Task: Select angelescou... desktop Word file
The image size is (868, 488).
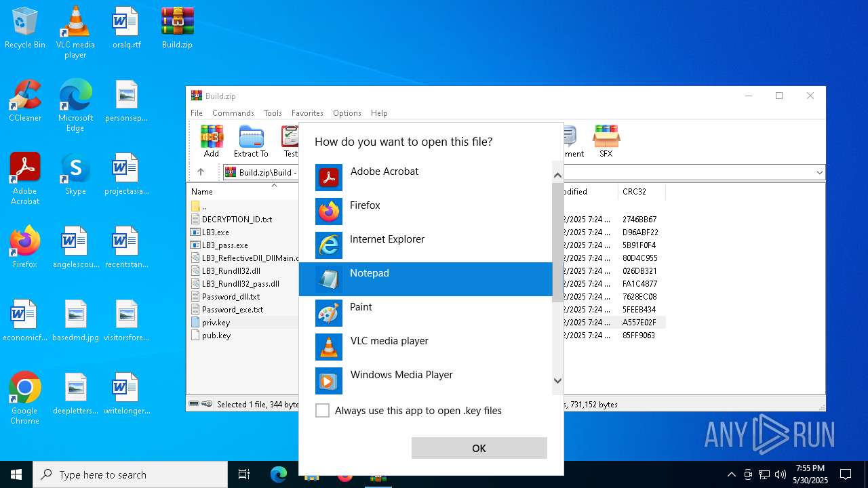Action: coord(75,248)
